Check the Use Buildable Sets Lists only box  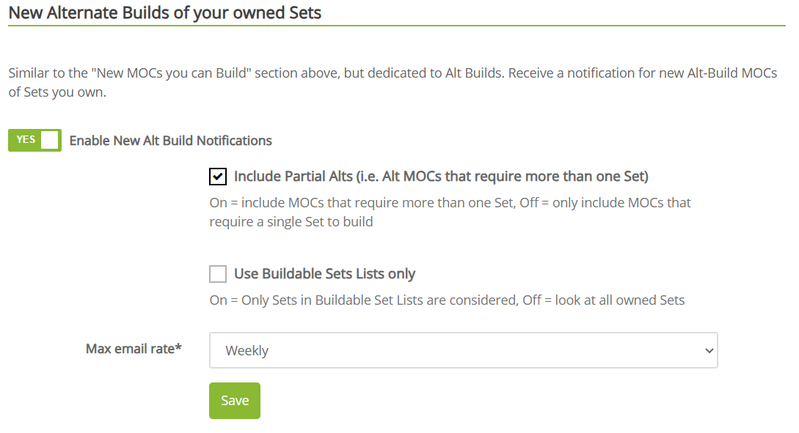(x=218, y=274)
